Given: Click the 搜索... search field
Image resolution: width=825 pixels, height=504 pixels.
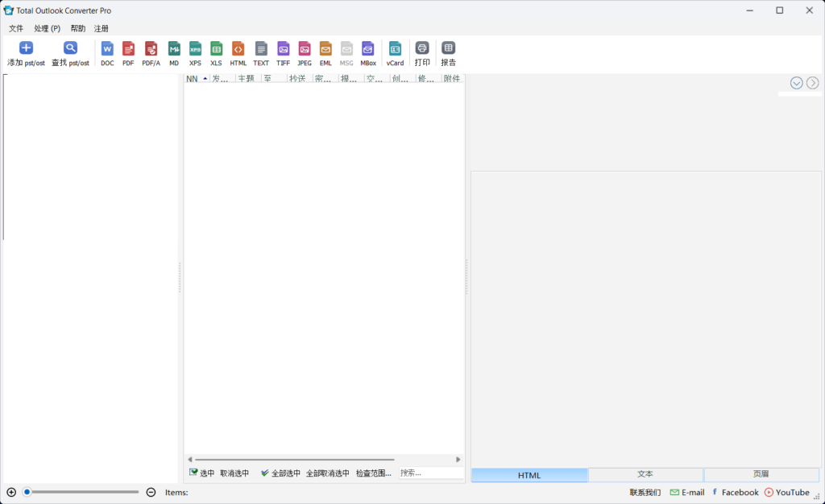Looking at the screenshot, I should (431, 473).
